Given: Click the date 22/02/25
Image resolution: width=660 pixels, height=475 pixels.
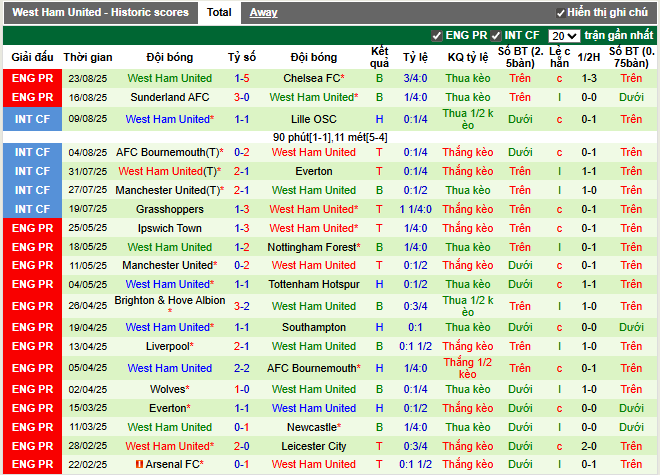Looking at the screenshot, I should tap(88, 464).
